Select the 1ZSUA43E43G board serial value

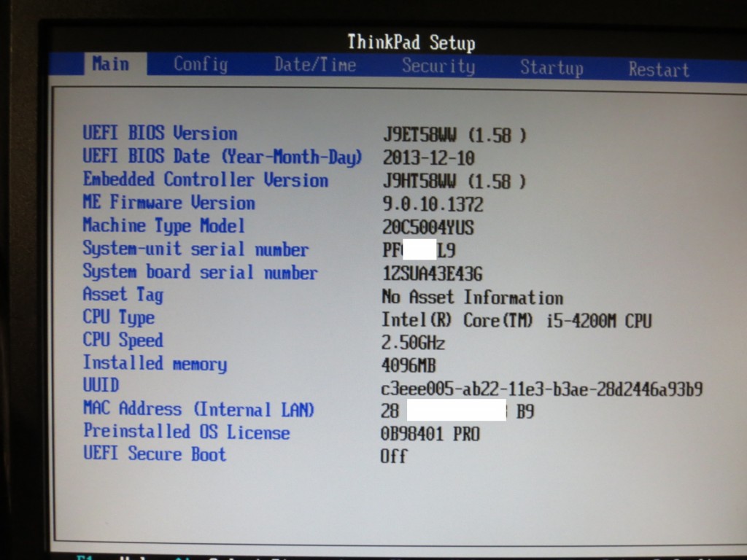point(433,274)
